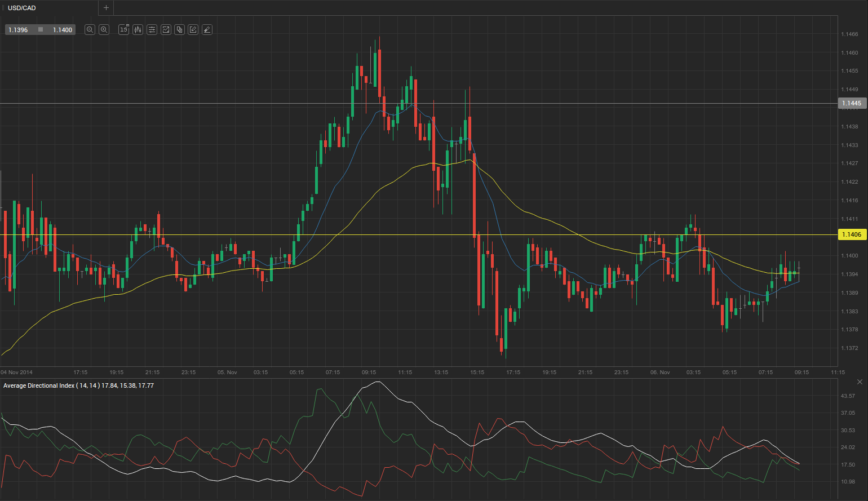
Task: Click the 1.1400 buy price
Action: [62, 30]
